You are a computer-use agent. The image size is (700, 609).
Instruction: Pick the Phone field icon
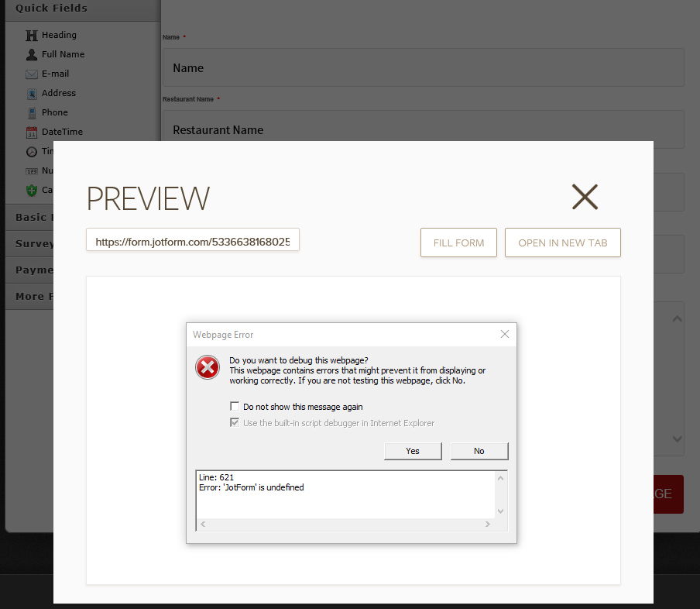pos(31,113)
